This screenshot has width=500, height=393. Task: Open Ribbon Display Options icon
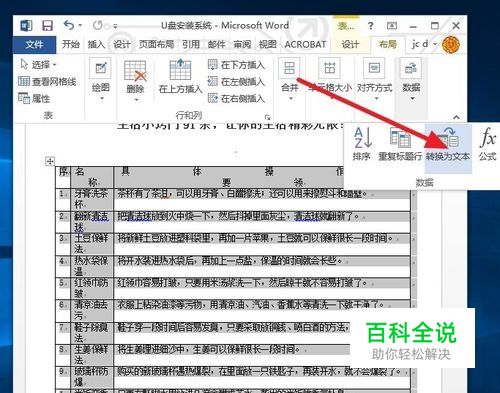pyautogui.click(x=392, y=26)
